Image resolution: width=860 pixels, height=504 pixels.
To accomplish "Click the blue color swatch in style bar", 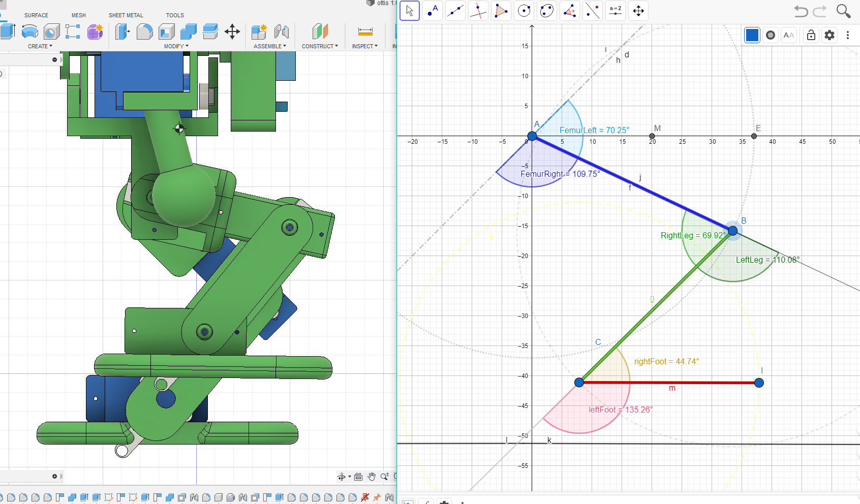I will [752, 35].
